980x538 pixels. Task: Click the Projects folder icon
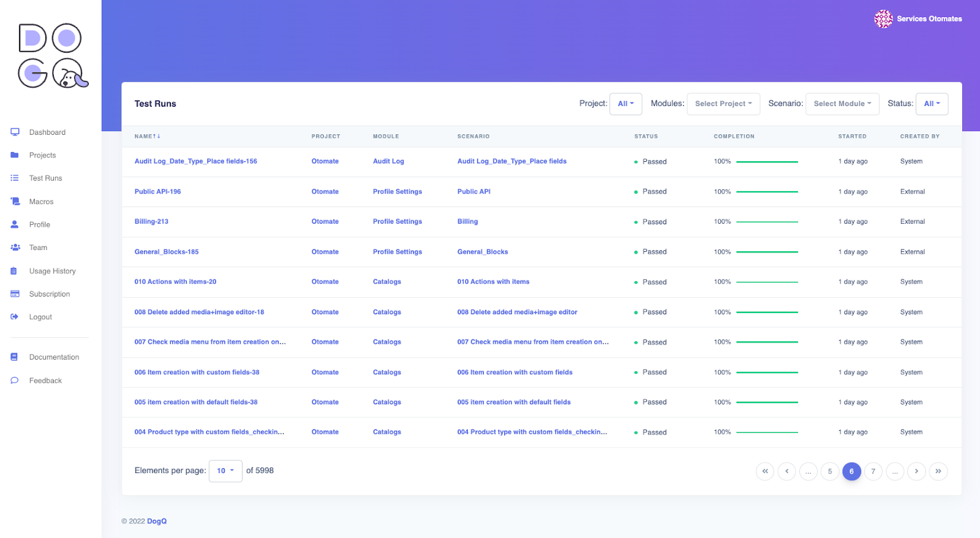point(15,155)
